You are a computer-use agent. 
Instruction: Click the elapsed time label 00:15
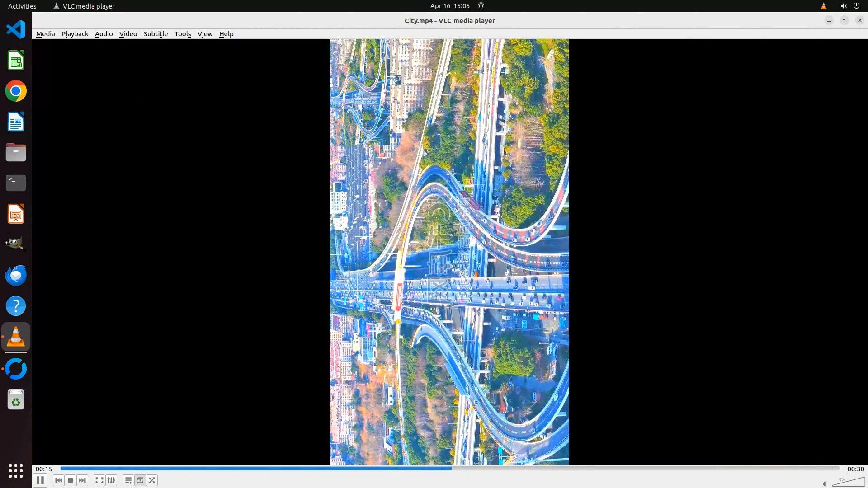pyautogui.click(x=44, y=469)
